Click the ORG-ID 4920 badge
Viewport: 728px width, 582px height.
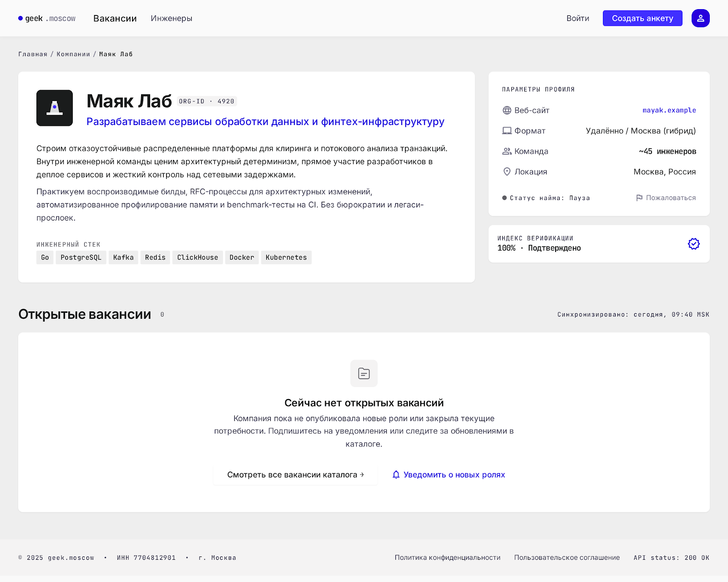tap(207, 101)
